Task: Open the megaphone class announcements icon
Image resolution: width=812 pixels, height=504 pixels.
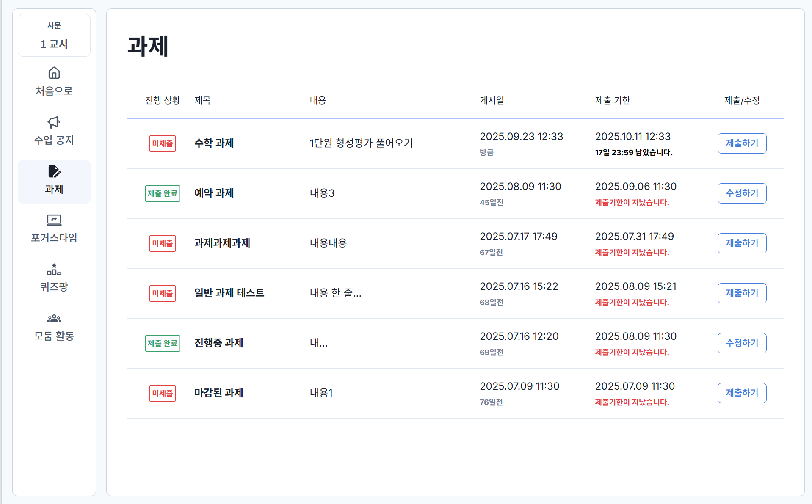Action: [x=54, y=122]
